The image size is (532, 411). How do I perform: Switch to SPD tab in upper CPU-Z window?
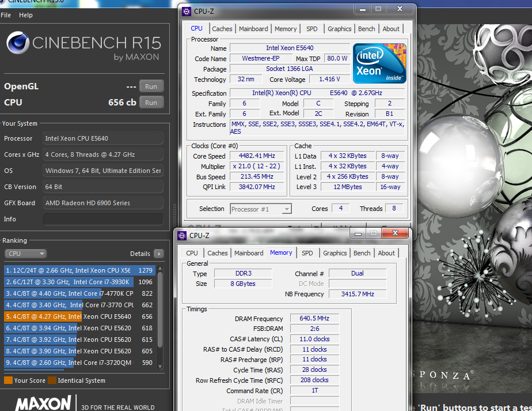(312, 29)
